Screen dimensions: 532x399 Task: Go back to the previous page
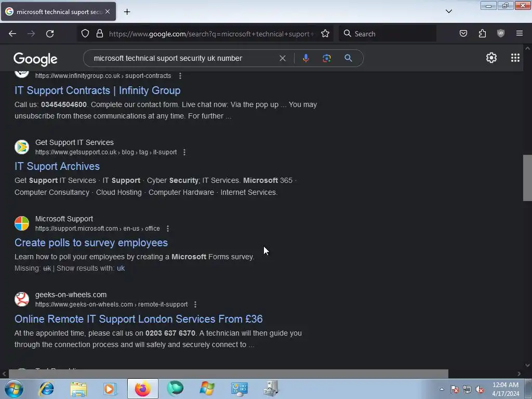(x=12, y=34)
